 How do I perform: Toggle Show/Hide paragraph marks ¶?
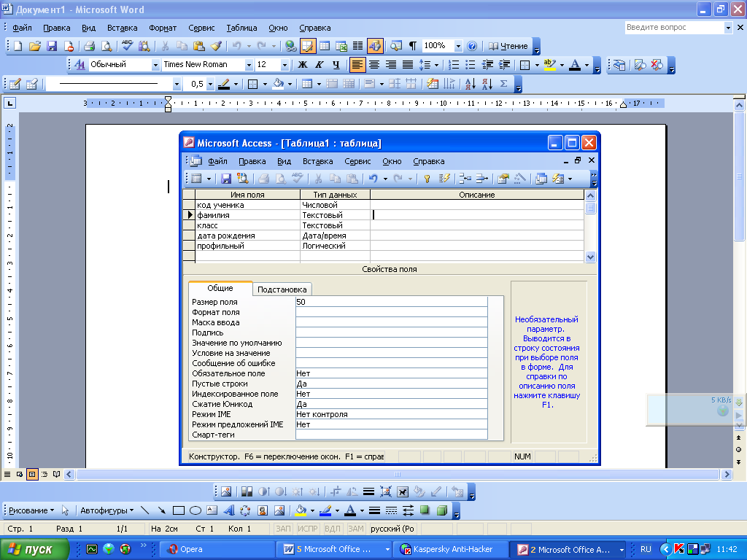click(413, 46)
